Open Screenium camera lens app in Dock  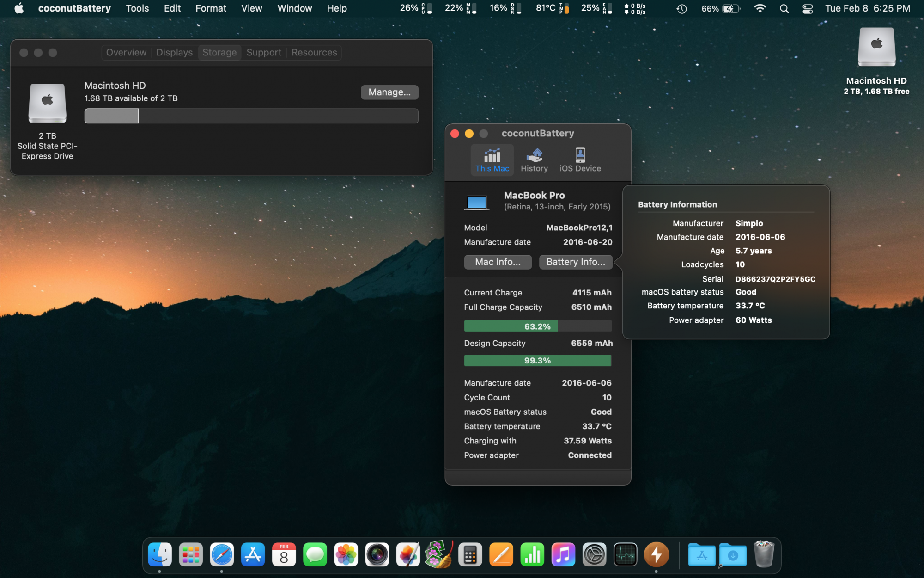pos(377,554)
